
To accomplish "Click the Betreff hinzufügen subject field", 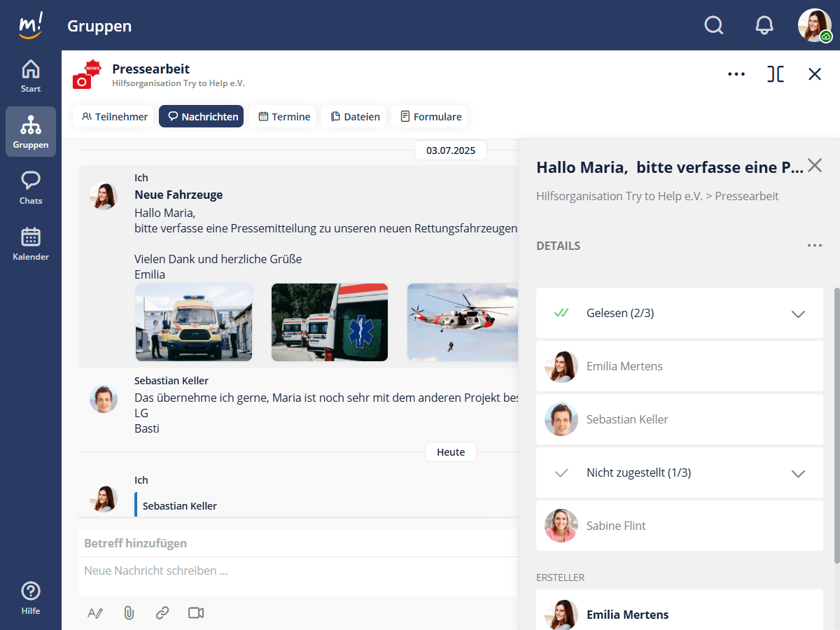I will coord(298,543).
